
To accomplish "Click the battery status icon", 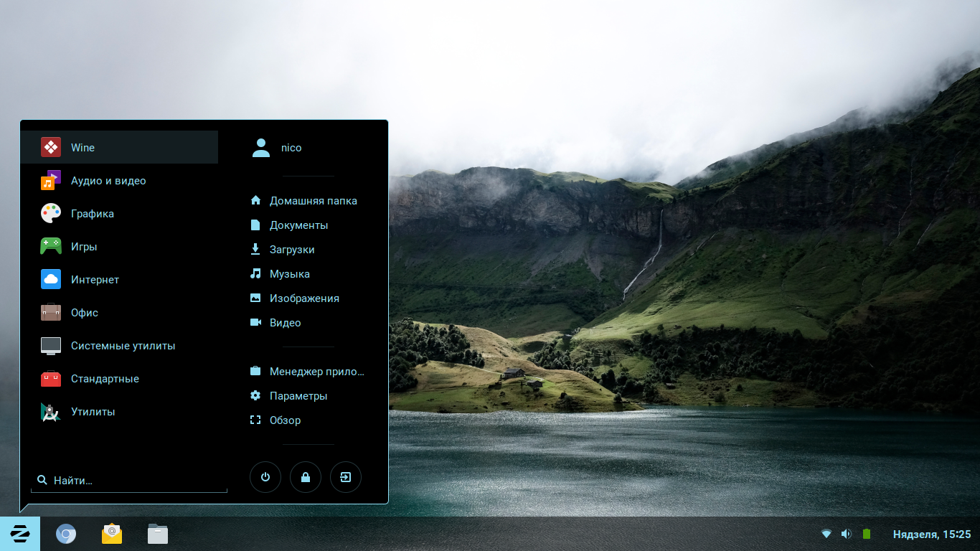I will click(x=867, y=534).
